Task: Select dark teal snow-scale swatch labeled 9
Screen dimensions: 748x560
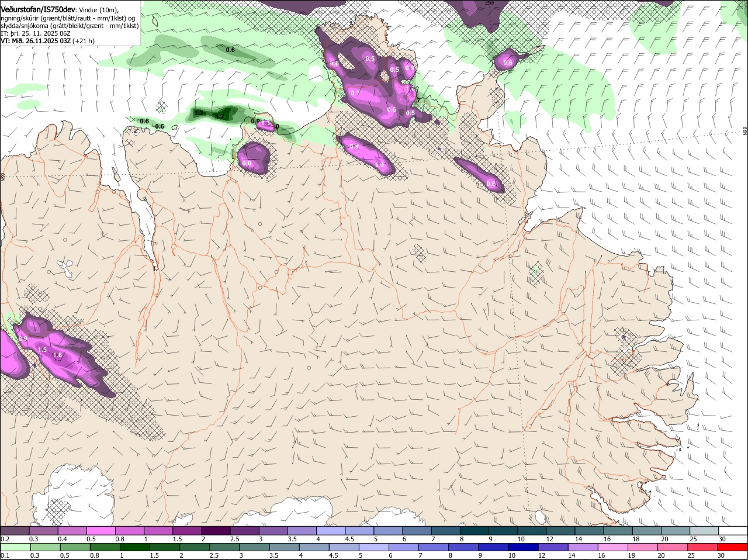Action: [504, 530]
